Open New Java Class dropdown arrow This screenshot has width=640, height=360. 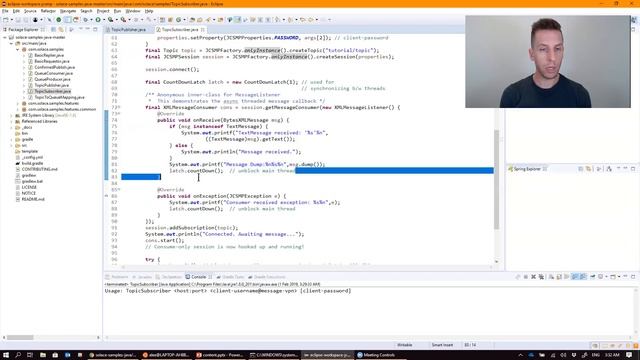coord(184,20)
